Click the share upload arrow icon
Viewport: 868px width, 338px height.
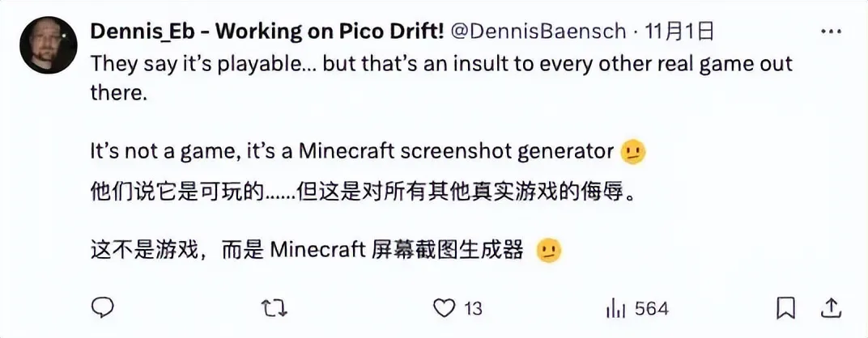click(x=831, y=307)
